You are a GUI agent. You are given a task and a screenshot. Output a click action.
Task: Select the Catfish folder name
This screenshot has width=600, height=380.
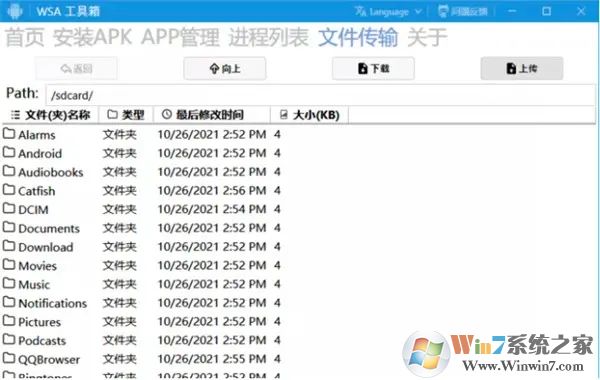(x=37, y=191)
